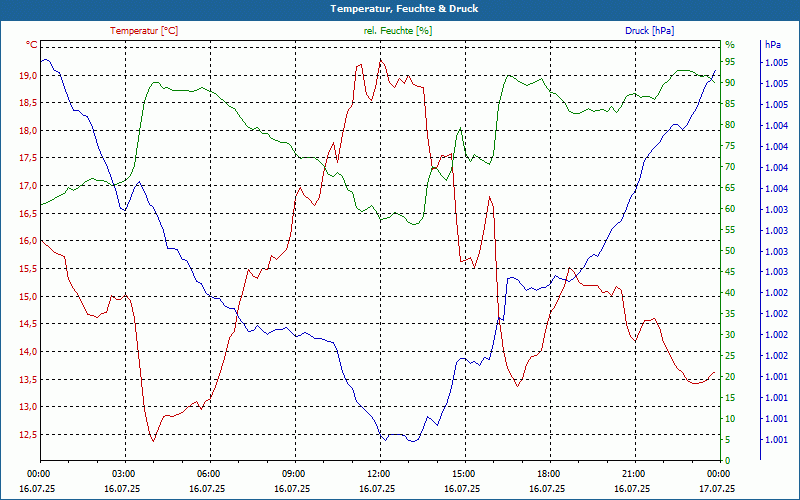Select the 21:00 time axis label
The image size is (800, 500).
(635, 473)
